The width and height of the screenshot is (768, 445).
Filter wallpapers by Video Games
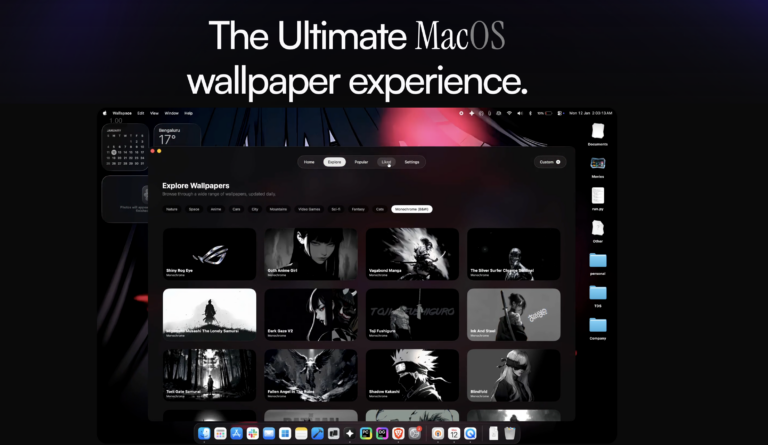coord(310,209)
